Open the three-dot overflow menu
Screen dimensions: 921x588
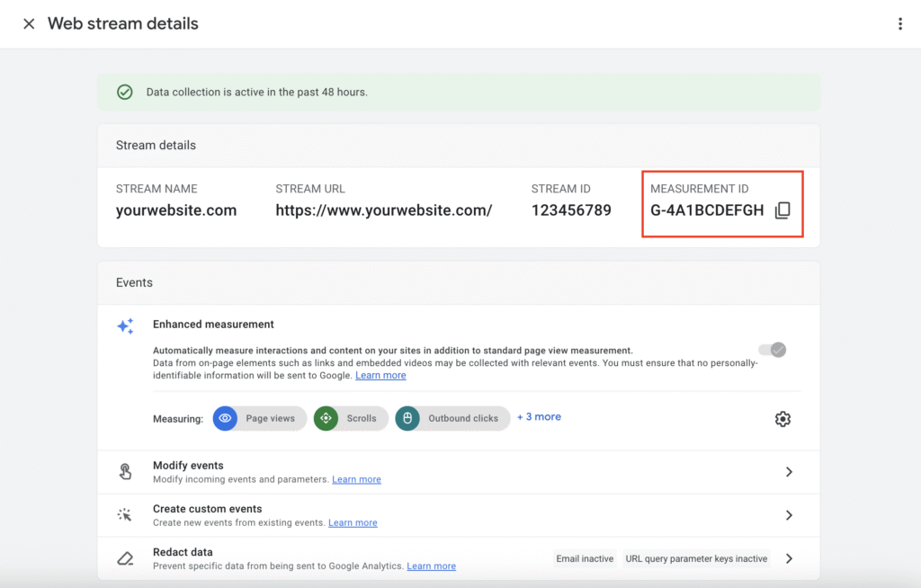[x=900, y=23]
